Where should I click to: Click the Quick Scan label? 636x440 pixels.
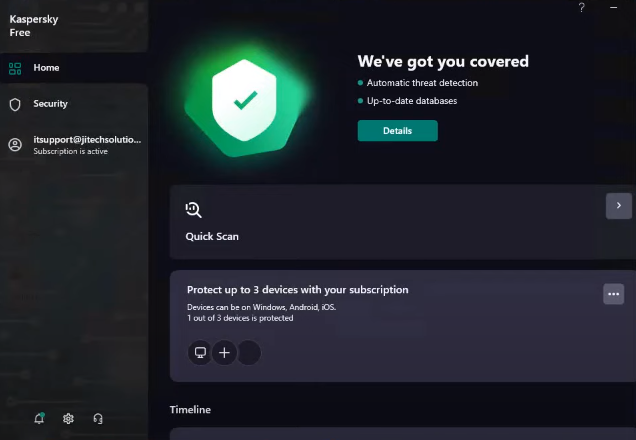(212, 237)
